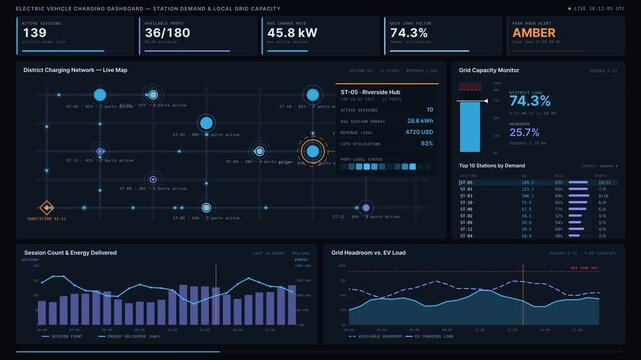Click the 25.7% headroom value
The image size is (641, 360).
point(524,132)
